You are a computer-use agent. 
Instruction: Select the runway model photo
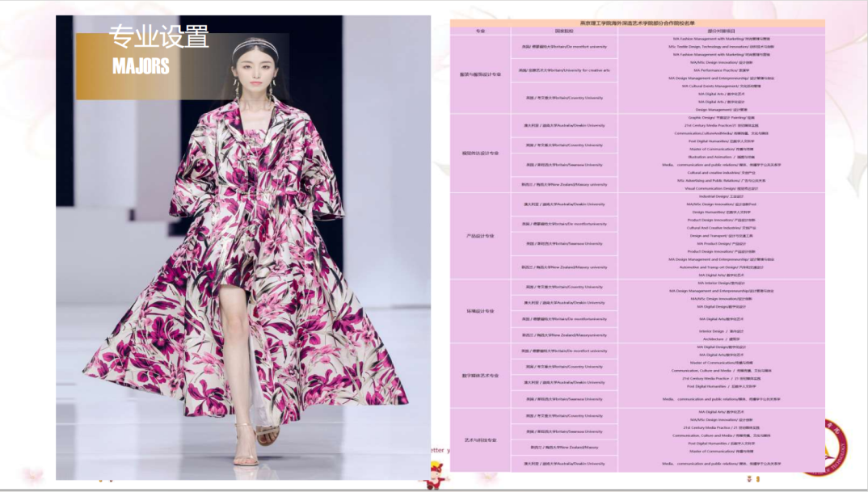tap(243, 247)
